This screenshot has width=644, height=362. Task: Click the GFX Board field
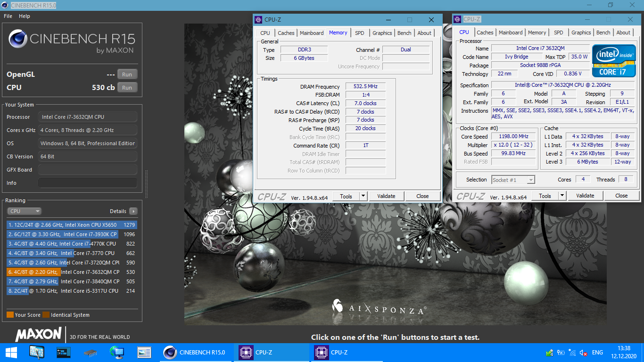[88, 170]
